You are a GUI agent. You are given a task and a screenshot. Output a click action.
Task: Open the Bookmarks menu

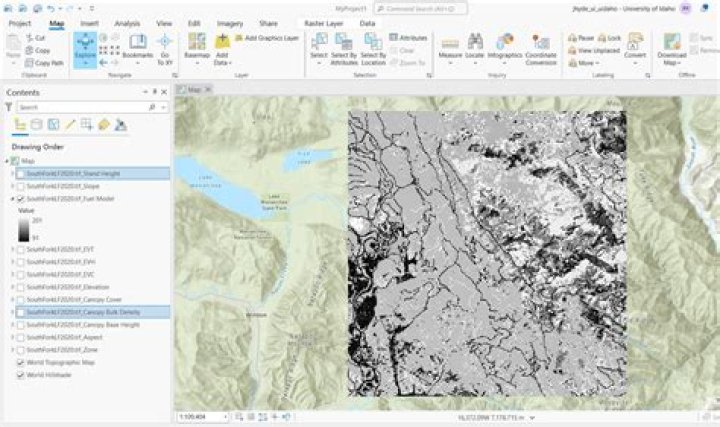(x=138, y=48)
